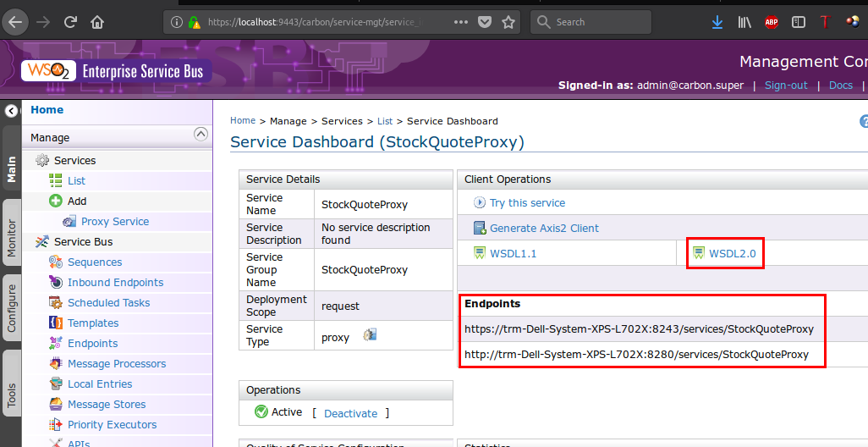
Task: Open the Tools side tab
Action: (x=12, y=395)
